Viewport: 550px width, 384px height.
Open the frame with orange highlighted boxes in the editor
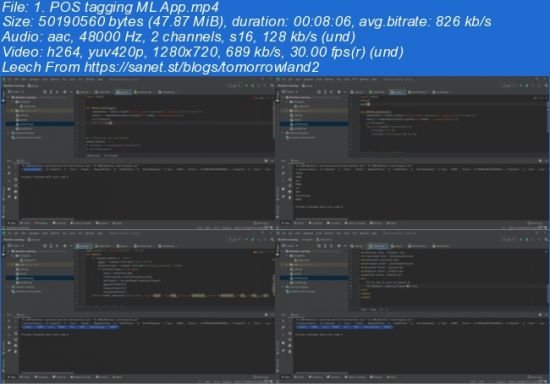coord(138,307)
